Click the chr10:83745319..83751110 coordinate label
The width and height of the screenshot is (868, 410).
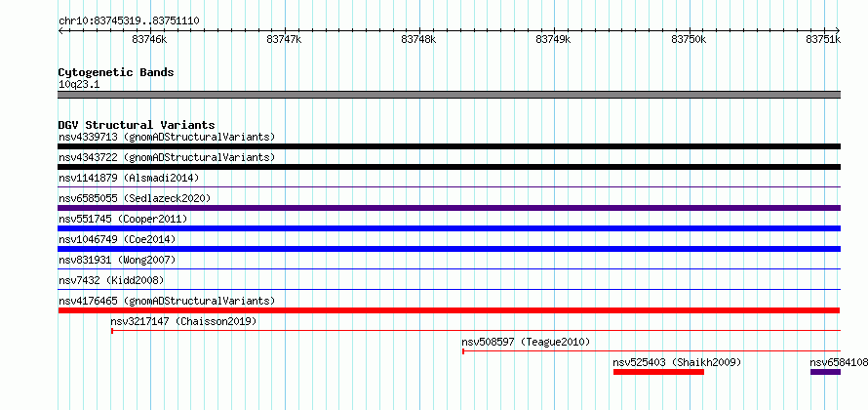[x=129, y=21]
